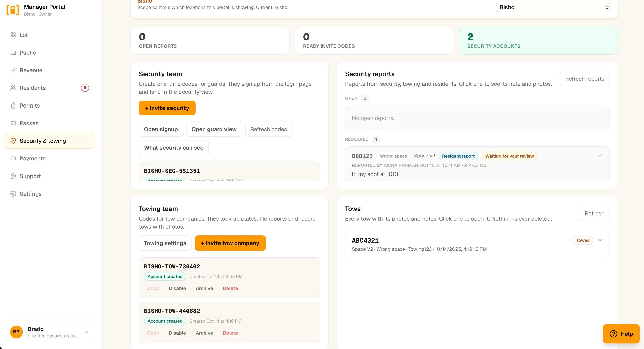Click the Public building icon
The height and width of the screenshot is (349, 644).
13,53
